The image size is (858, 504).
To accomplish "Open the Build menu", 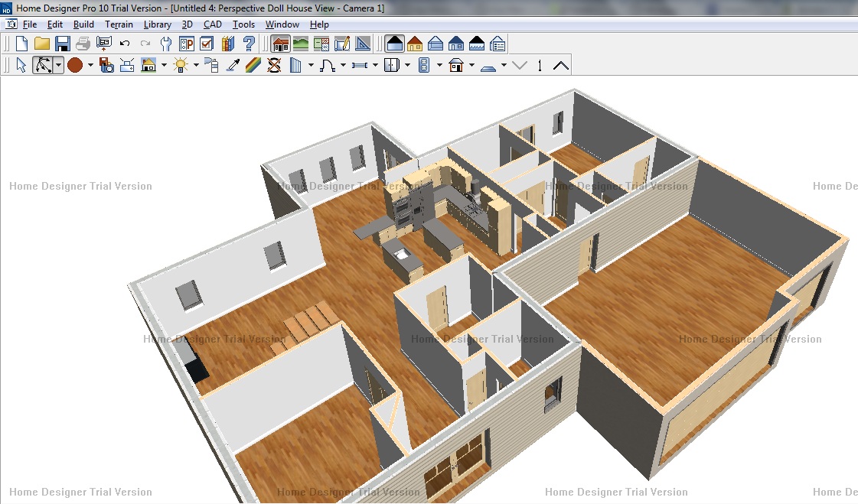I will coord(83,24).
